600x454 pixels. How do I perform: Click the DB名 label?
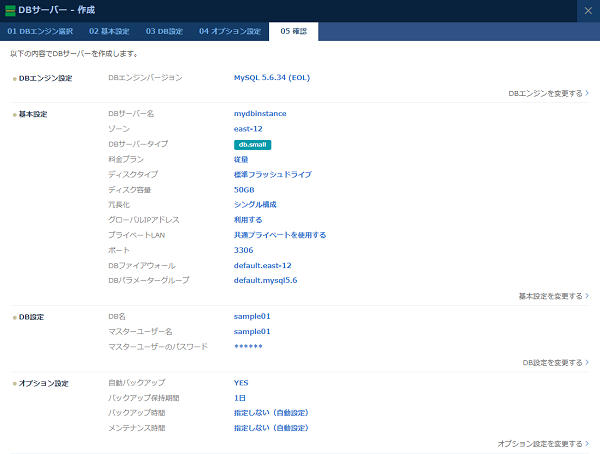click(x=117, y=317)
